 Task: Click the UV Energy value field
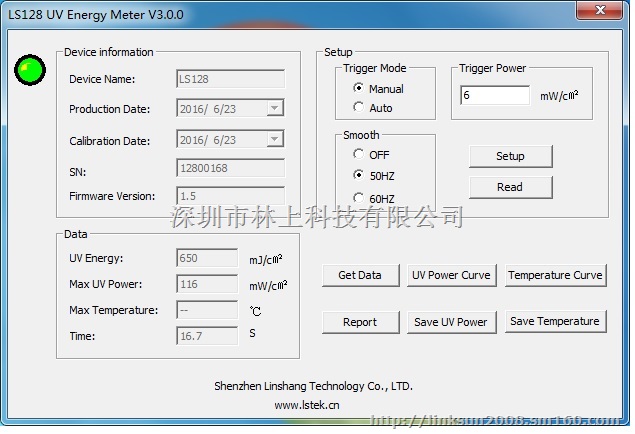[x=207, y=258]
